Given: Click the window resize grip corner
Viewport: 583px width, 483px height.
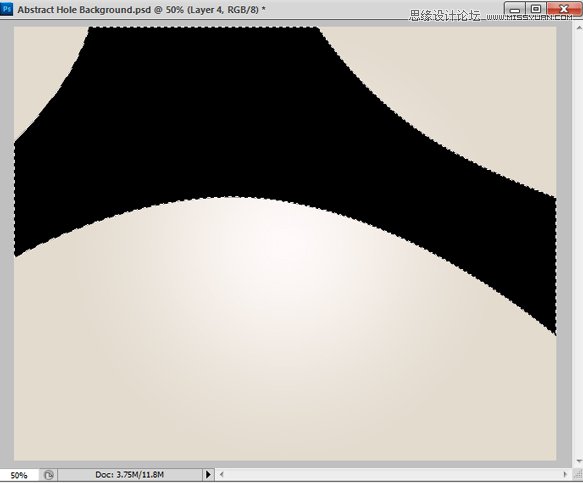Looking at the screenshot, I should 579,474.
